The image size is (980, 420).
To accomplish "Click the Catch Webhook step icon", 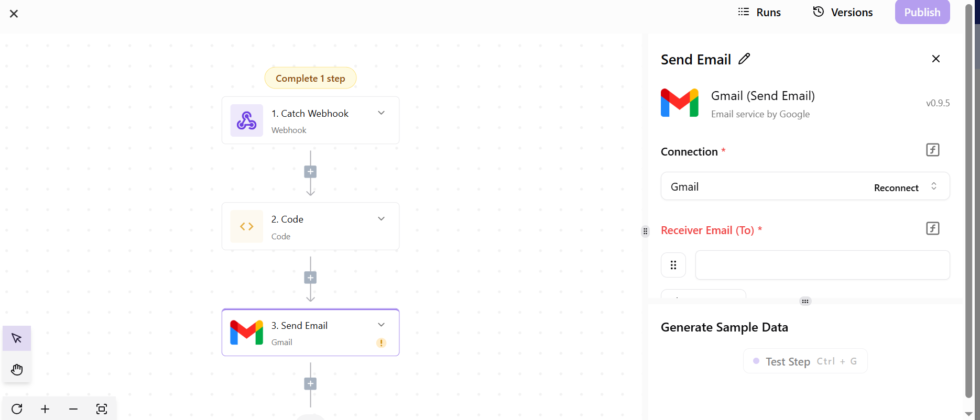I will coord(246,120).
